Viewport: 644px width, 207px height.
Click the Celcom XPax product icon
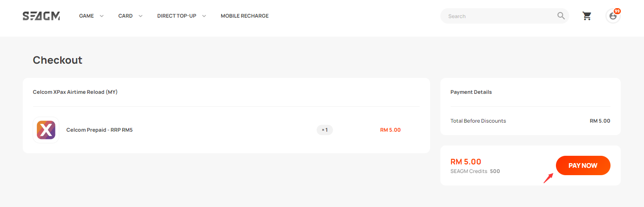tap(46, 130)
